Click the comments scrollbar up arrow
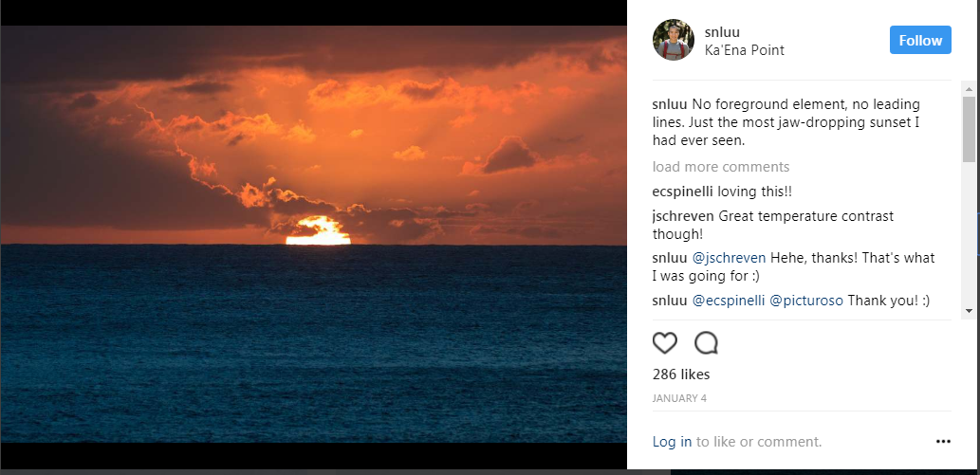The image size is (980, 475). point(969,88)
